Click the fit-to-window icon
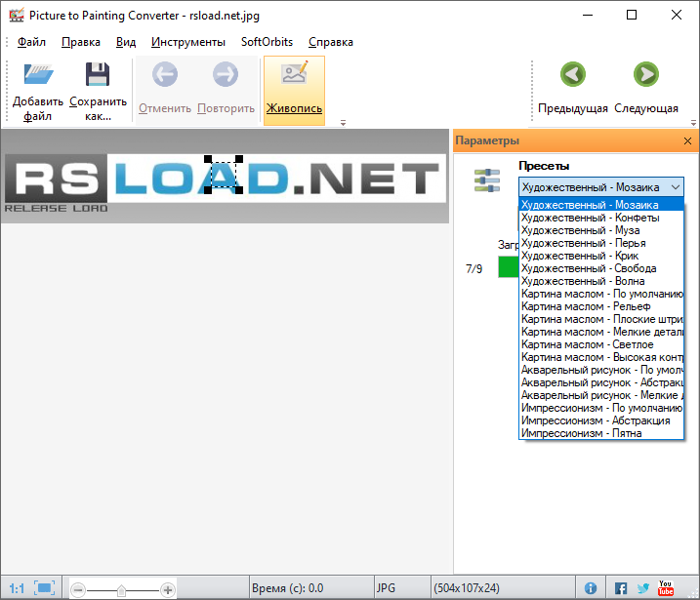Viewport: 700px width, 600px height. (x=45, y=588)
